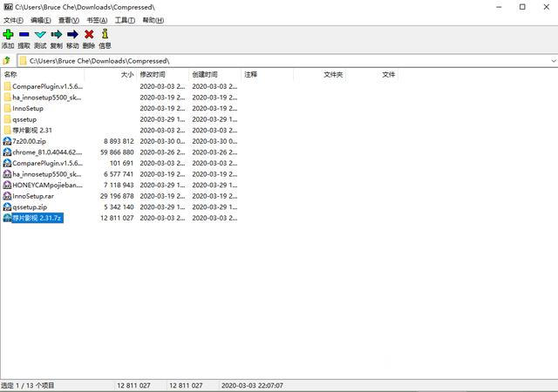
Task: Open the Tools (工具) menu
Action: click(126, 20)
